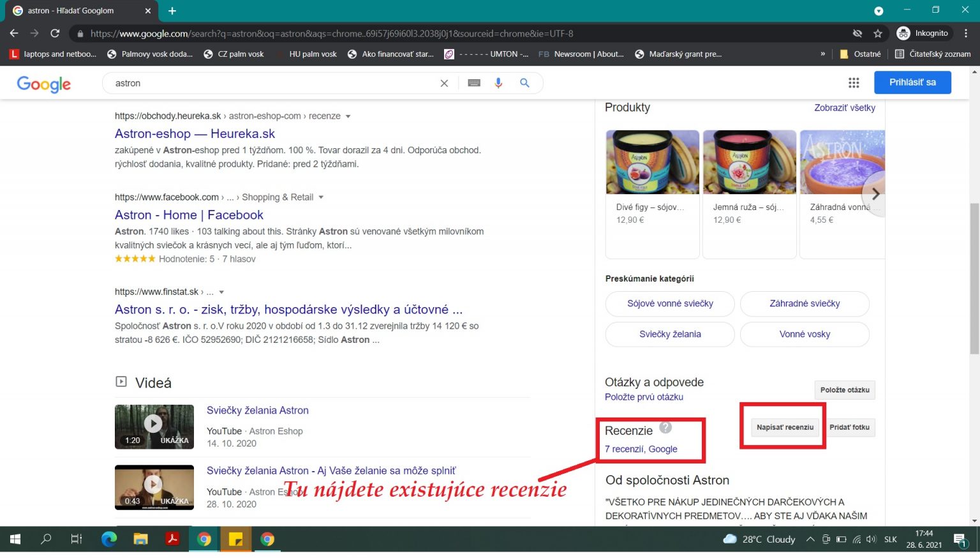Show hidden tray icons chevron

pos(810,539)
